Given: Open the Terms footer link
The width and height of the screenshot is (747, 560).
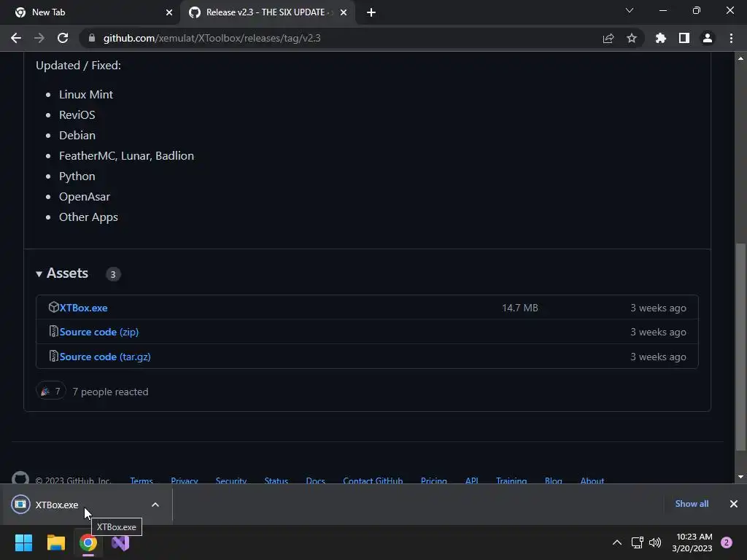Looking at the screenshot, I should 142,481.
